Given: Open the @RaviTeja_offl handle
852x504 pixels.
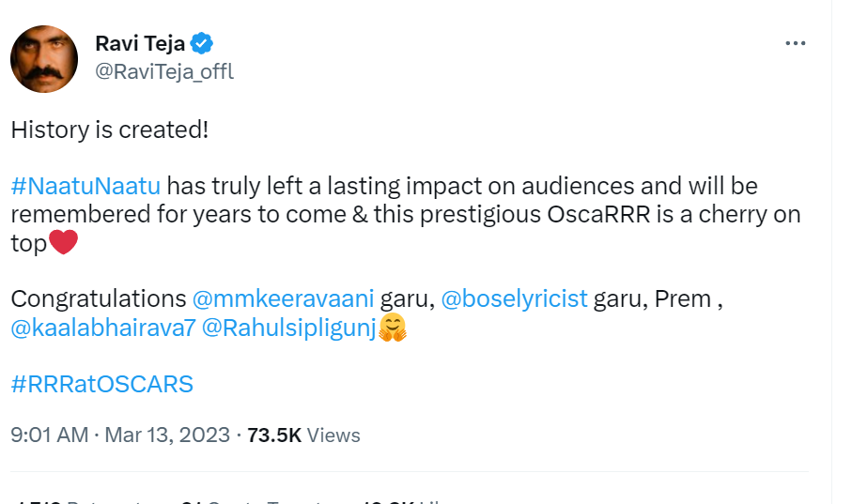Looking at the screenshot, I should pyautogui.click(x=163, y=72).
